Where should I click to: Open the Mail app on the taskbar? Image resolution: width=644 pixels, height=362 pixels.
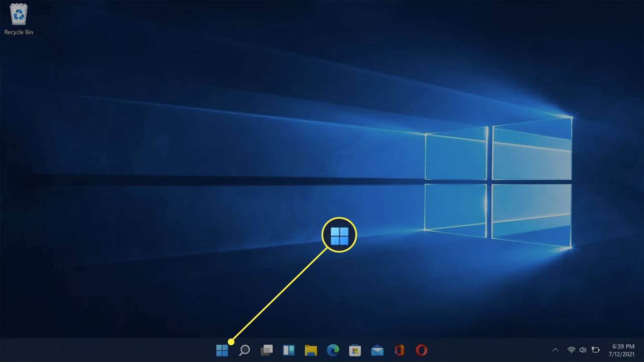377,351
